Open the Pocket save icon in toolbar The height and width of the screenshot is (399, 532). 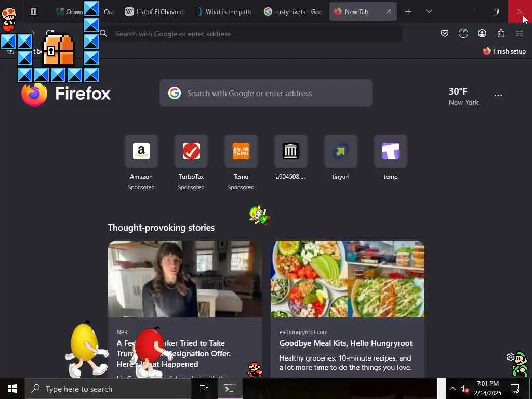click(x=445, y=33)
